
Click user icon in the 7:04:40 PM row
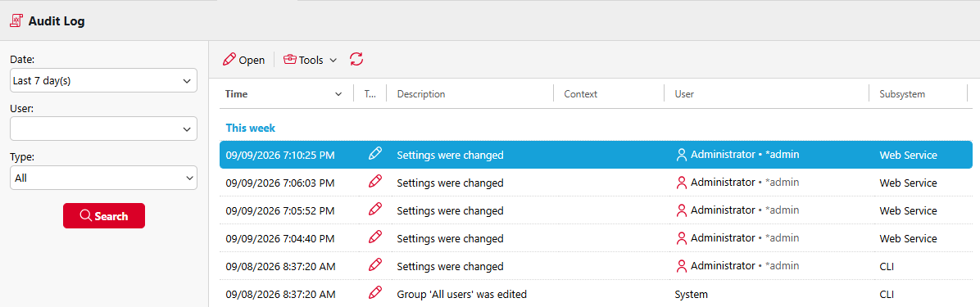681,238
